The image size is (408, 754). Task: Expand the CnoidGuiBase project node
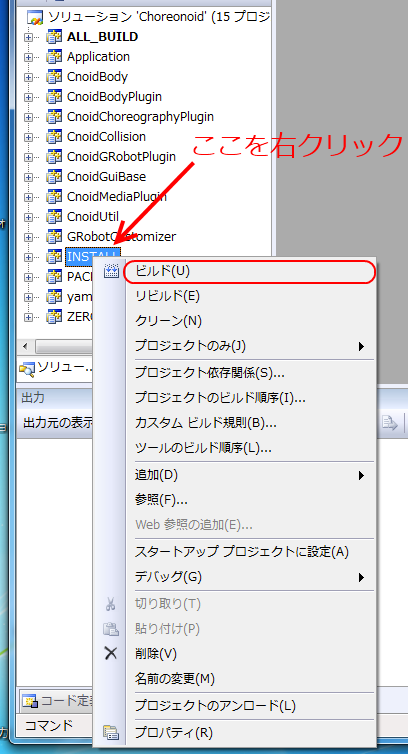28,177
